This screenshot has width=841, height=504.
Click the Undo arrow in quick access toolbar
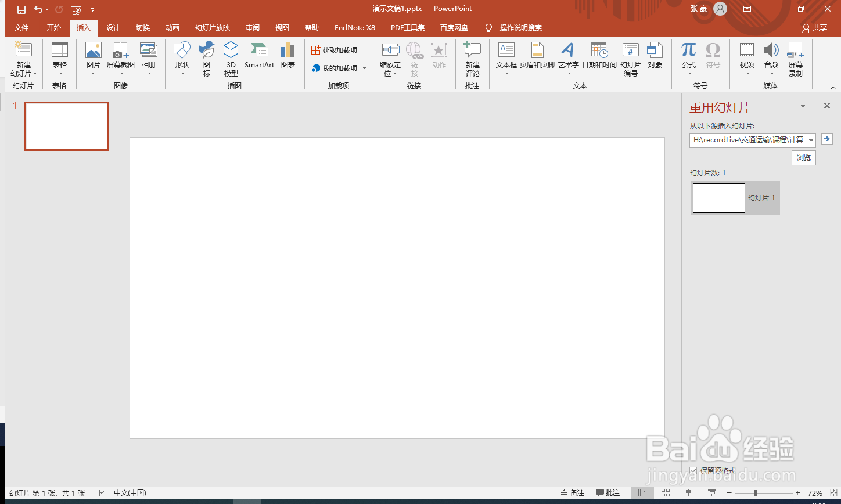click(x=38, y=9)
